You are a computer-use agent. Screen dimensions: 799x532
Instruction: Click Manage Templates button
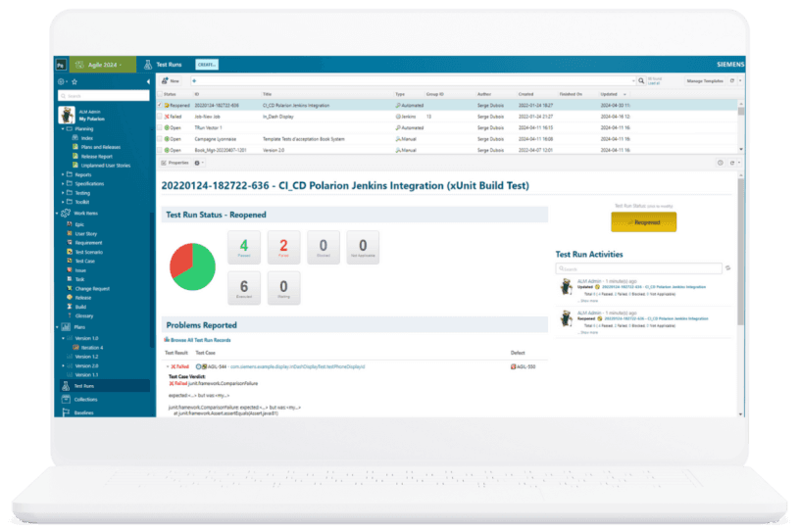[705, 81]
